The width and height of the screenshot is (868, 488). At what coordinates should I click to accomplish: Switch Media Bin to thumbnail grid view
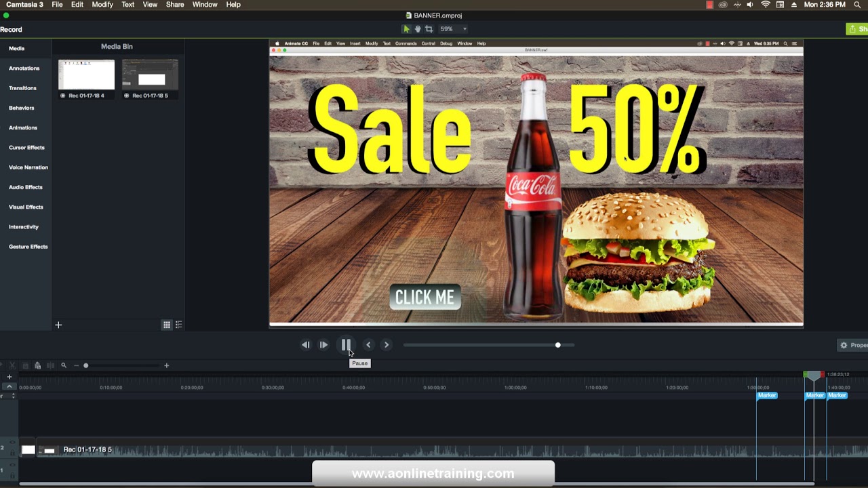coord(166,325)
